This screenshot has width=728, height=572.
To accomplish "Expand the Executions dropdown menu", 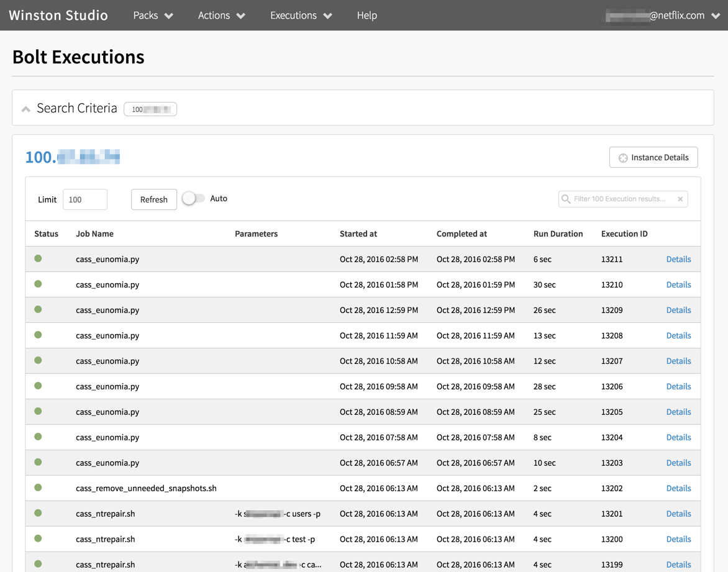I will [x=301, y=16].
